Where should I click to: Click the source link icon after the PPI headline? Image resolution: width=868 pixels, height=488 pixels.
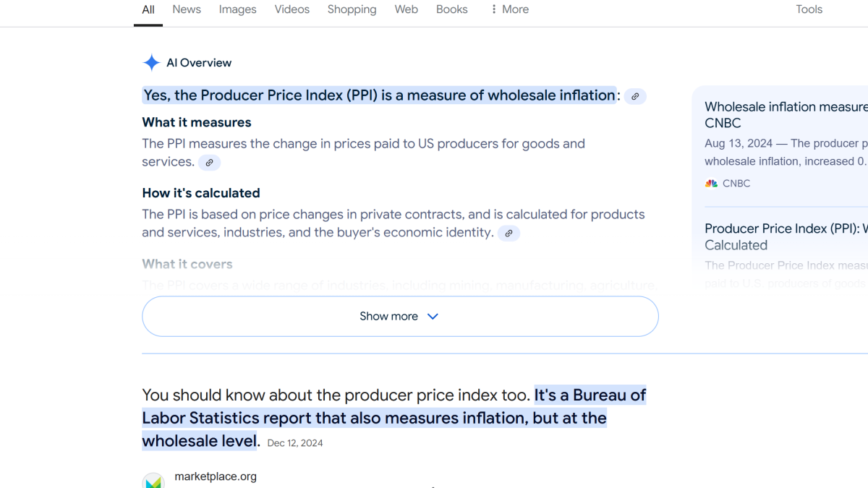(635, 96)
